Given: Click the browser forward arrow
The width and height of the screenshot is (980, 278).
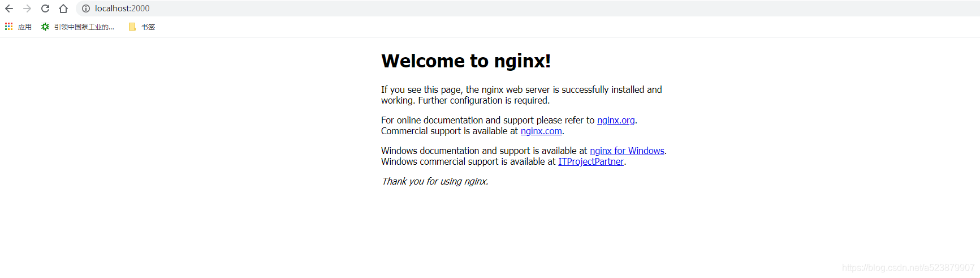Looking at the screenshot, I should click(x=27, y=8).
